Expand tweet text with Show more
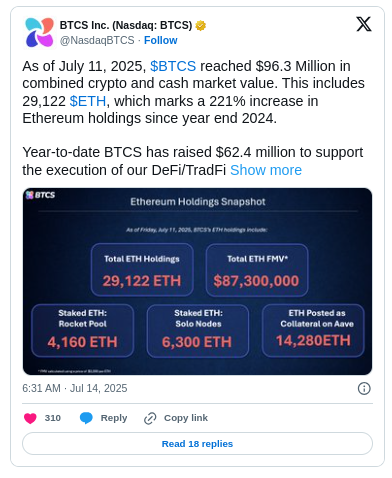The width and height of the screenshot is (392, 478). [x=266, y=170]
